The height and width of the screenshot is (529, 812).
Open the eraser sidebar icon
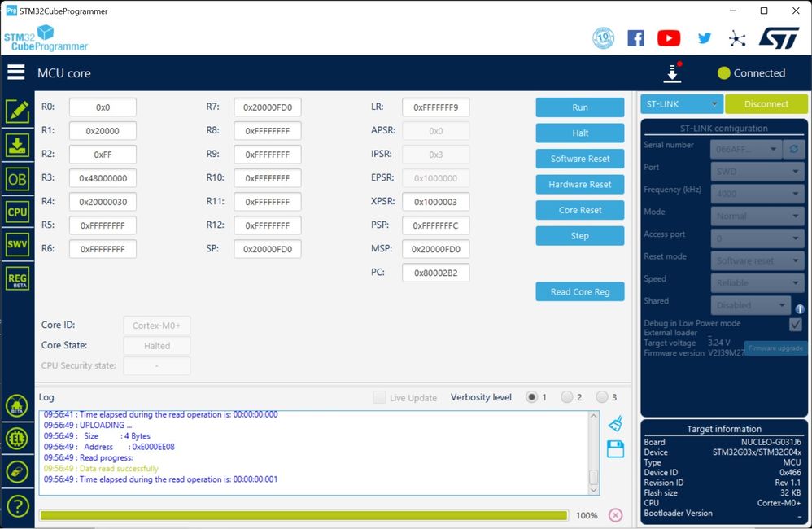[17, 472]
